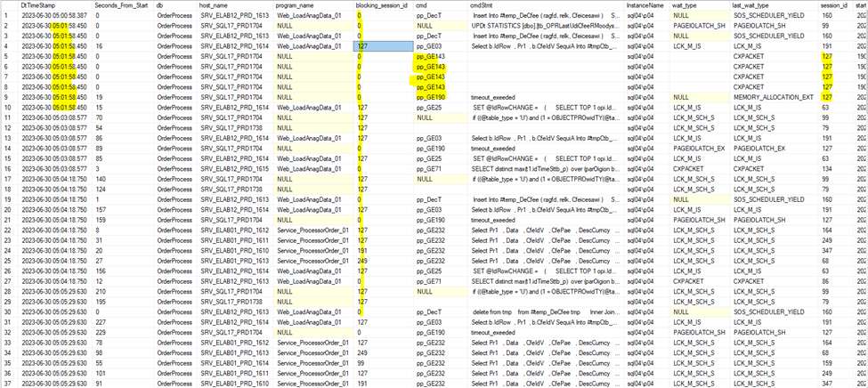
Task: Select row number 10 header
Action: (x=7, y=106)
